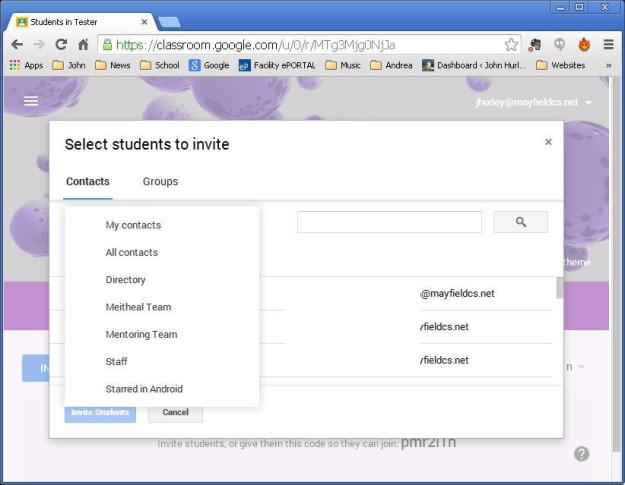
Task: Open the Websites bookmarks folder
Action: [560, 65]
